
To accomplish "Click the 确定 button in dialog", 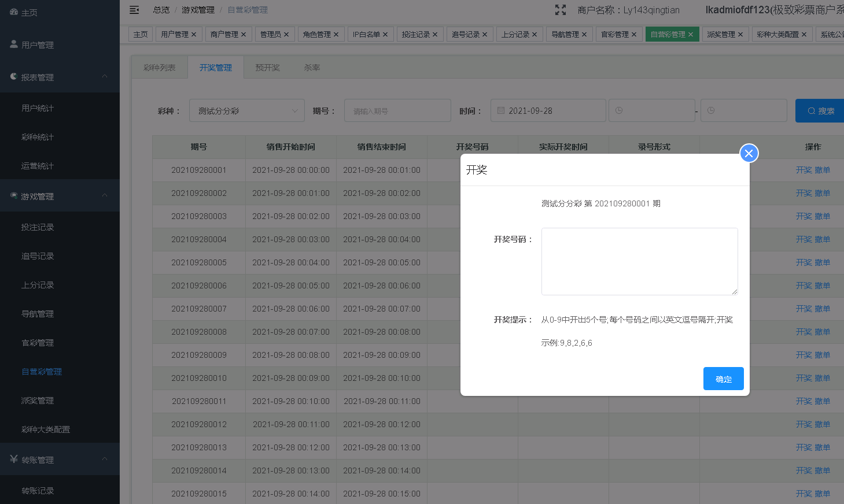I will click(x=723, y=379).
